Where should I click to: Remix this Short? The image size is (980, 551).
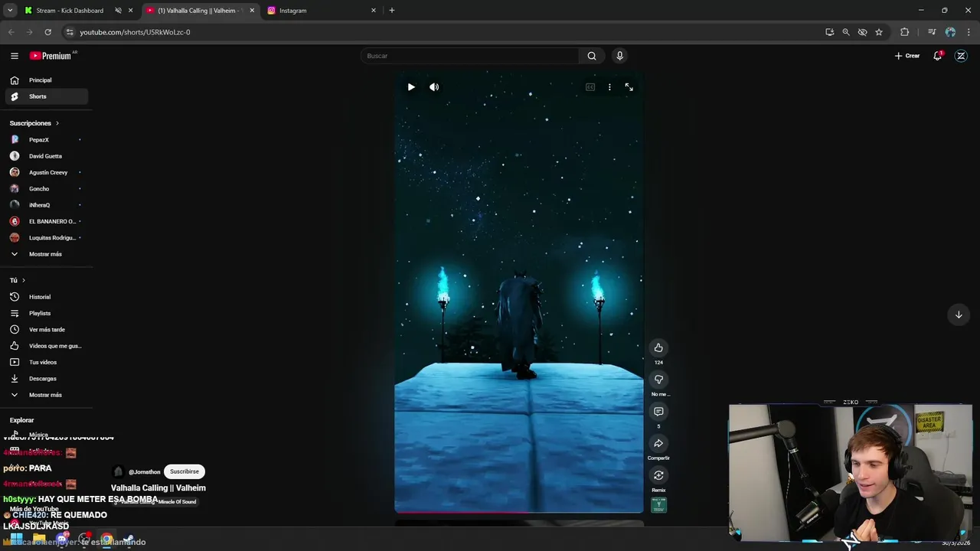pos(658,476)
